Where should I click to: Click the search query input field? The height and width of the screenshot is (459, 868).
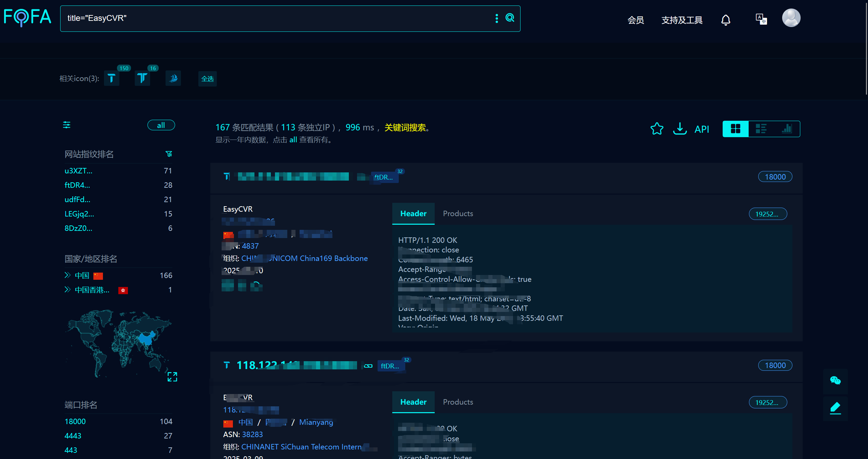tap(274, 18)
